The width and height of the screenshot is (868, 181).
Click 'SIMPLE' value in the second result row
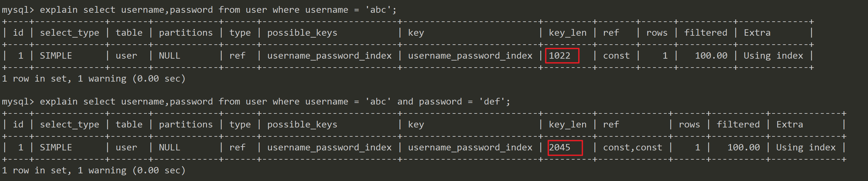[x=56, y=147]
